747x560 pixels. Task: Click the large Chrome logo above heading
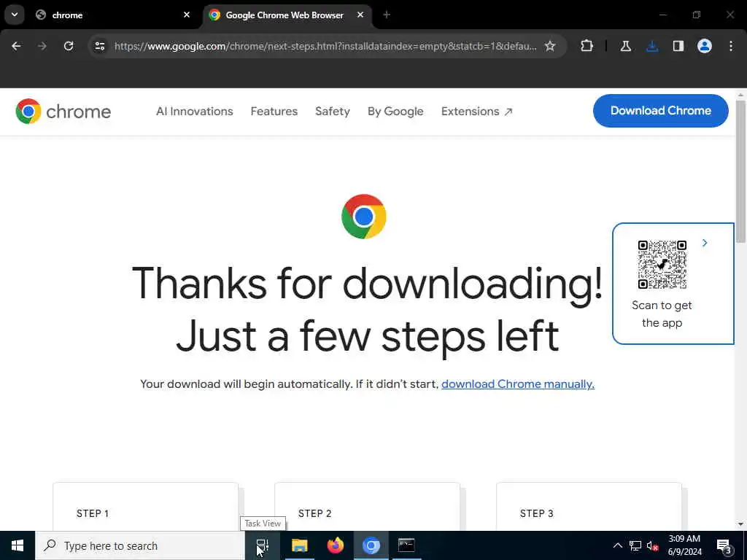pos(364,217)
